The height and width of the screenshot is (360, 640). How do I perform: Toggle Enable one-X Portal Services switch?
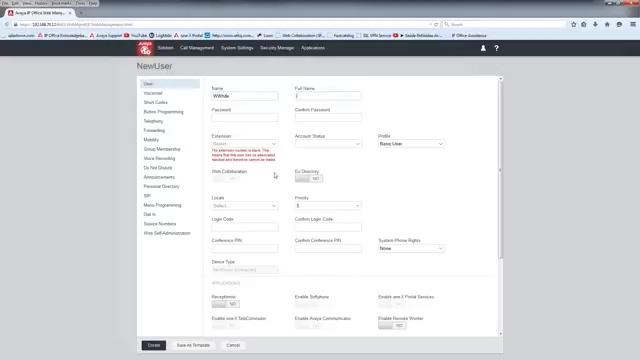point(392,304)
